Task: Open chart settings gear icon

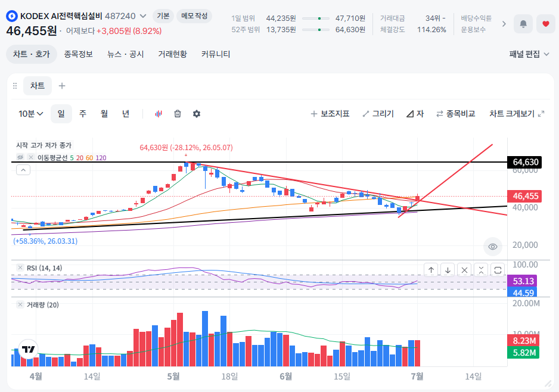Action: coord(197,114)
